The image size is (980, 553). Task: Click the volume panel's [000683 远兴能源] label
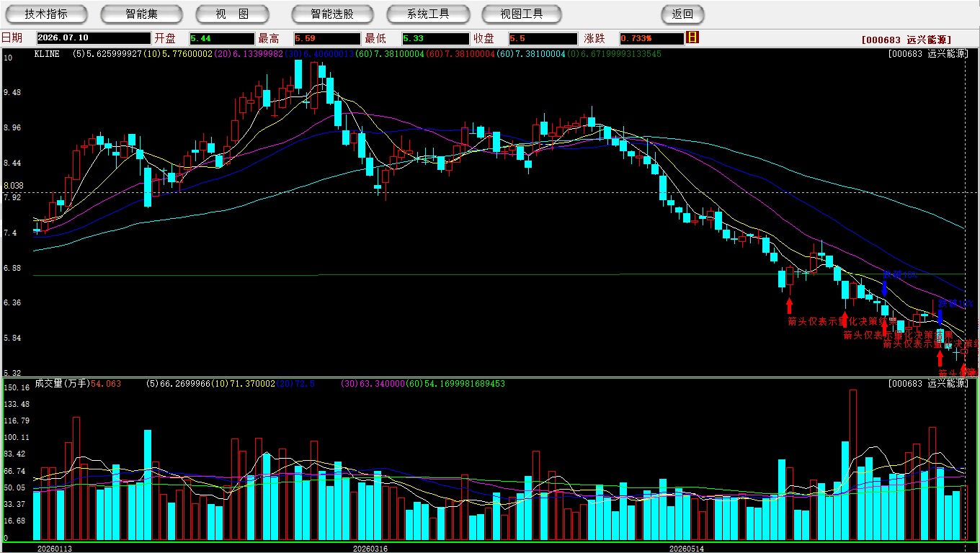click(x=927, y=384)
